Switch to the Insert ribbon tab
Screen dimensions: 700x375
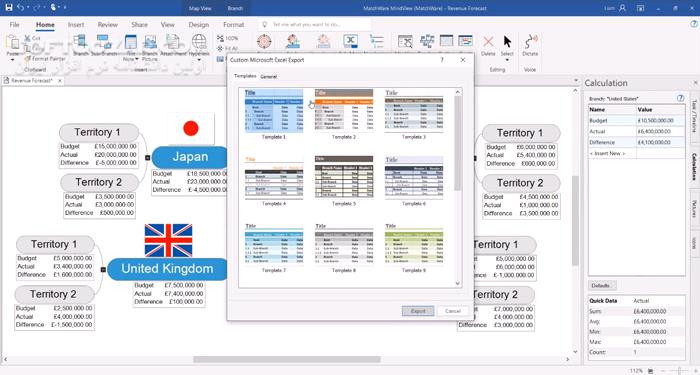point(76,25)
